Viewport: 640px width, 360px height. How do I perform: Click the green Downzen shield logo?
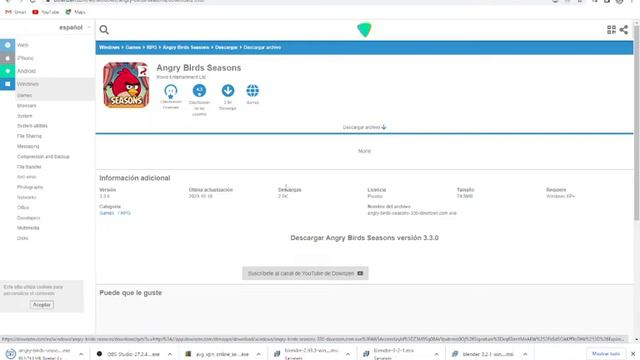click(364, 29)
